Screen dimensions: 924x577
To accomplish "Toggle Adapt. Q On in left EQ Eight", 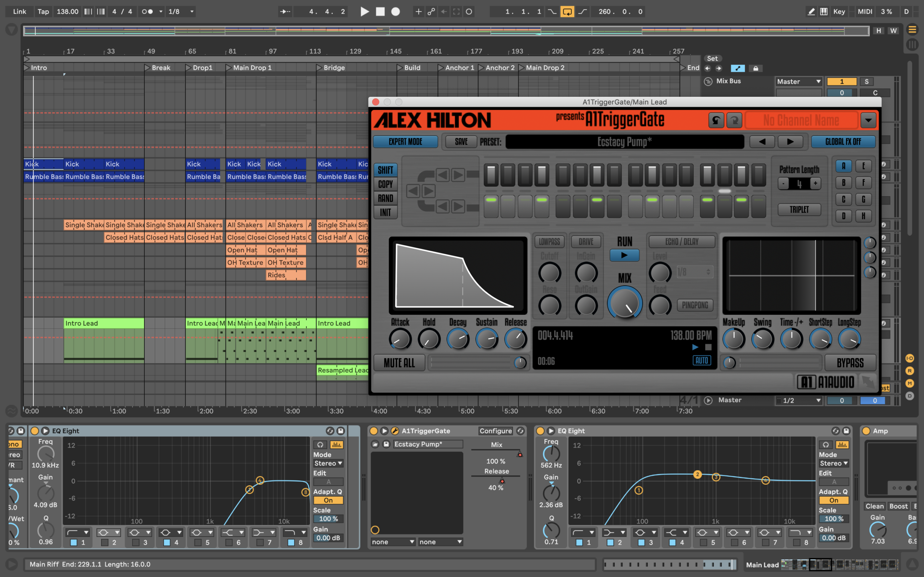I will 328,500.
